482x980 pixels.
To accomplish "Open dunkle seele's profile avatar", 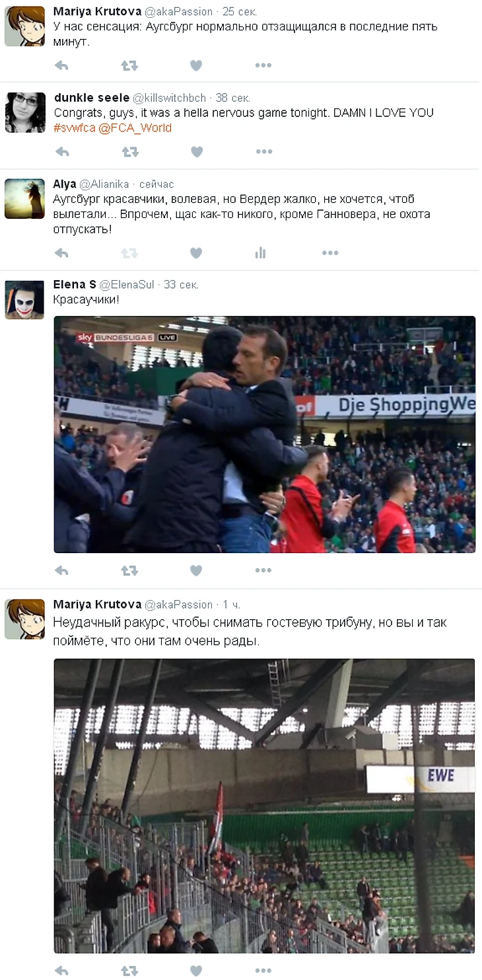I will (25, 112).
